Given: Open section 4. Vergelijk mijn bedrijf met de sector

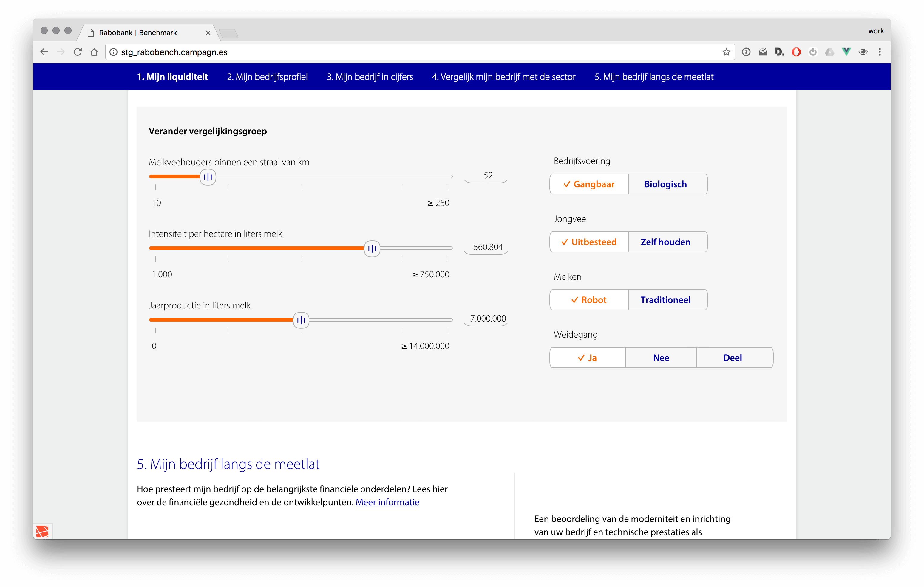Looking at the screenshot, I should [x=503, y=76].
